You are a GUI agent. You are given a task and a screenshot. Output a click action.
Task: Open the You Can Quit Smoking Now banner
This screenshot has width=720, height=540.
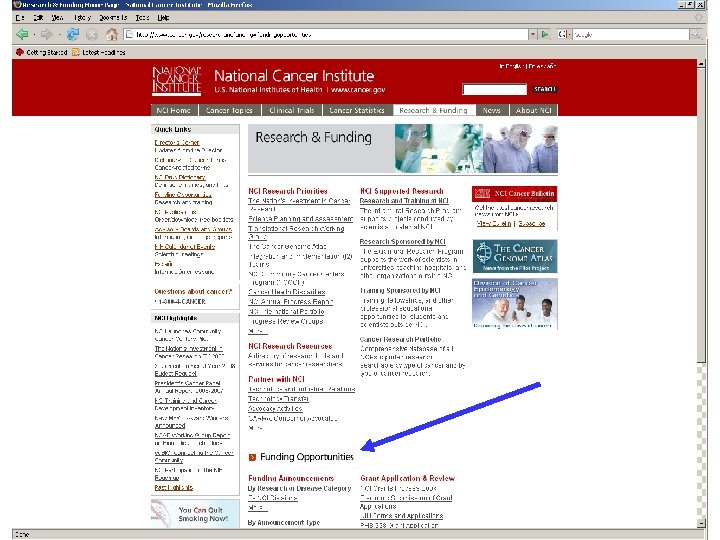point(195,513)
